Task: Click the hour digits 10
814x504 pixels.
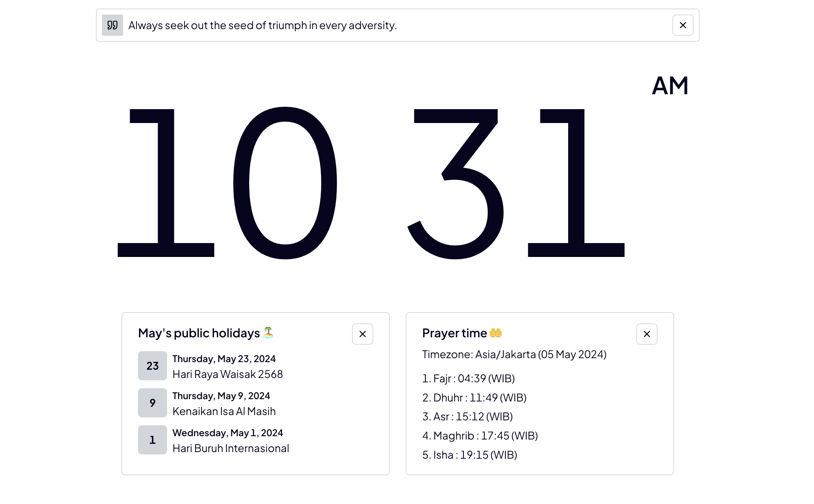Action: pyautogui.click(x=227, y=183)
